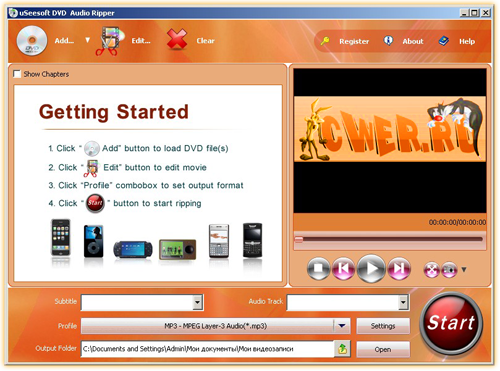Screen dimensions: 500x371
Task: Open the About info icon
Action: click(388, 41)
